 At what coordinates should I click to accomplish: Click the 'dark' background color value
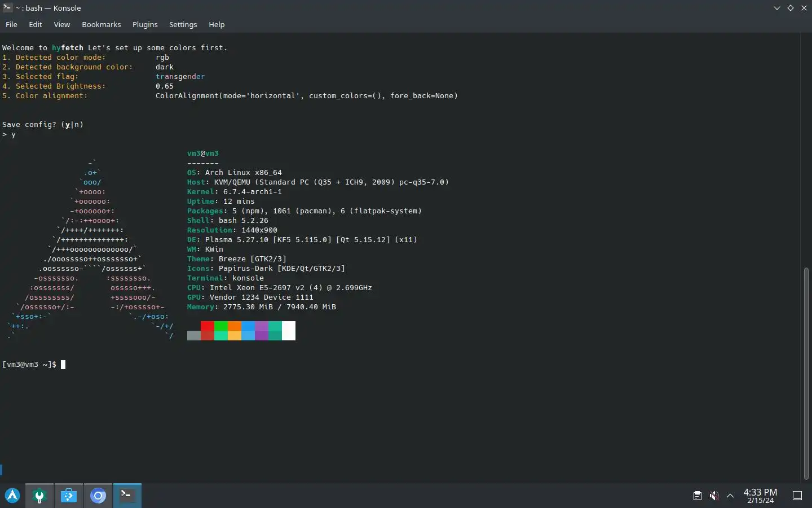[165, 67]
